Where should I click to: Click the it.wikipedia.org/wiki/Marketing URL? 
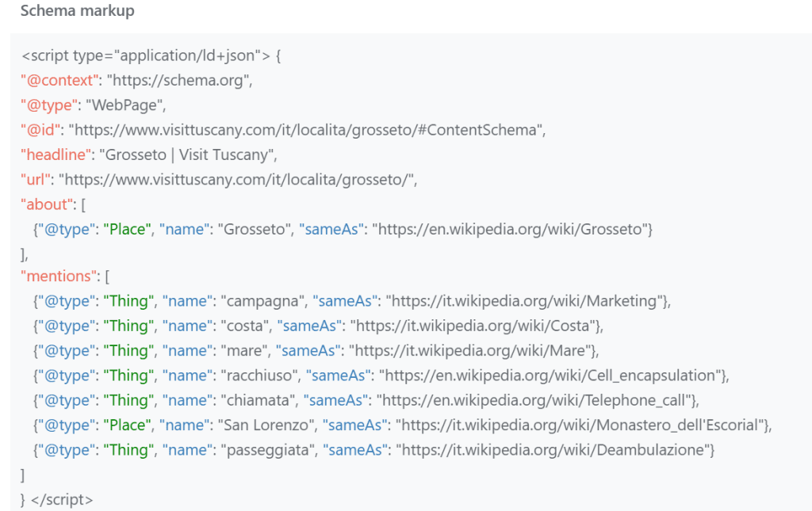pyautogui.click(x=524, y=300)
